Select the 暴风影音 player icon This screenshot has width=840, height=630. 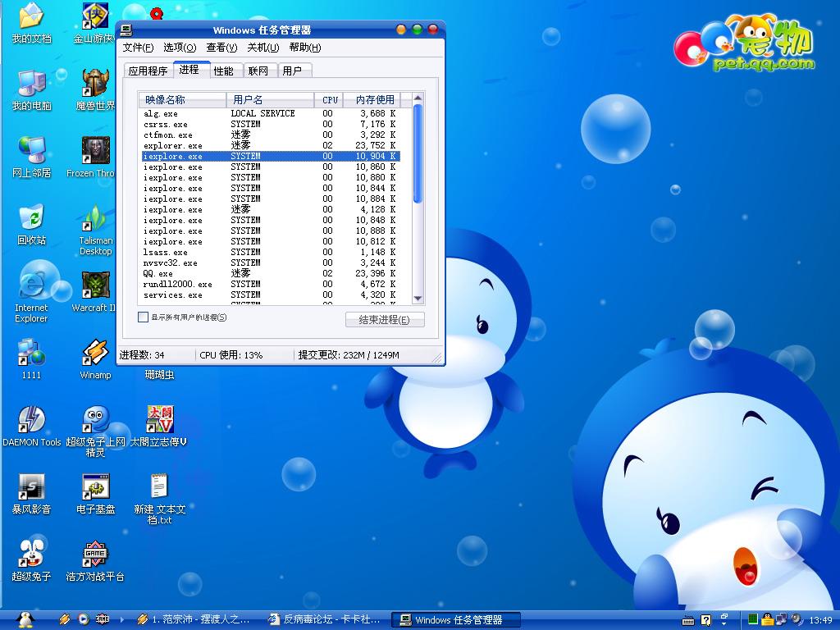(x=31, y=487)
